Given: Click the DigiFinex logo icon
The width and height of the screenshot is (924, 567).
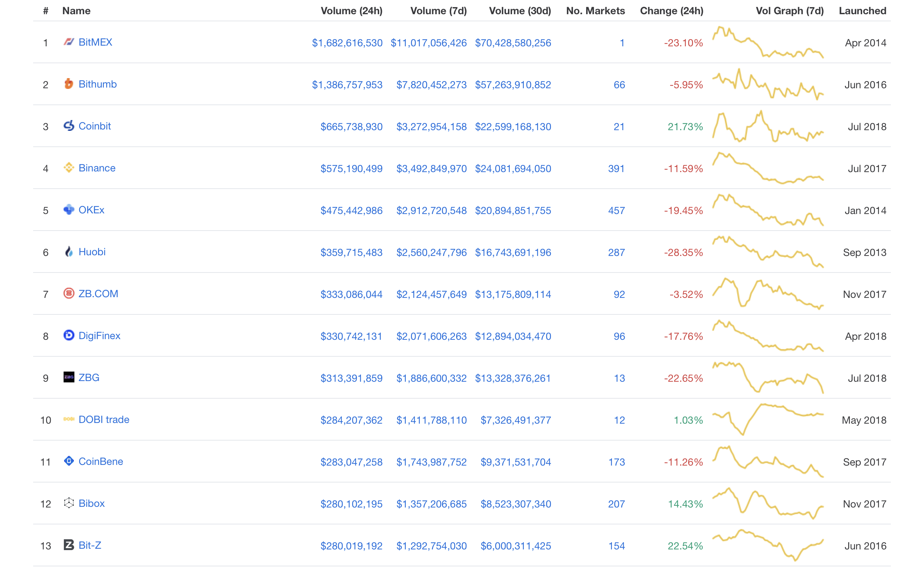Looking at the screenshot, I should (x=69, y=335).
